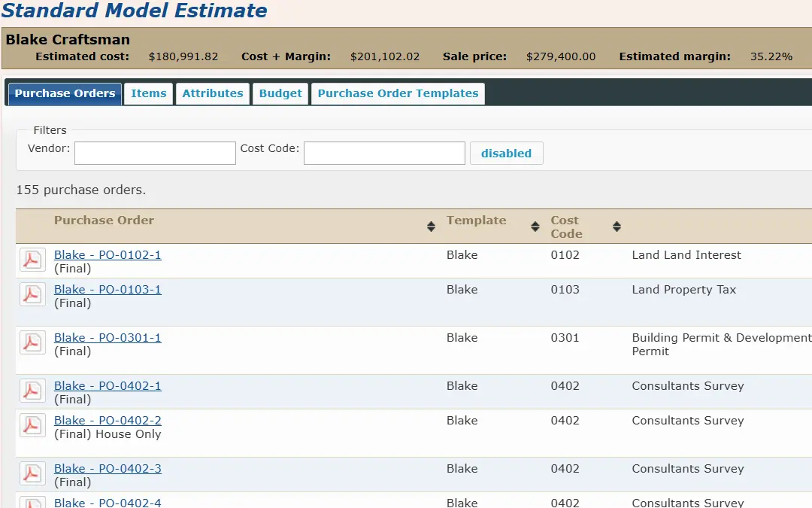Open Blake - PO-0402-2 link
The width and height of the screenshot is (812, 508).
coord(108,421)
